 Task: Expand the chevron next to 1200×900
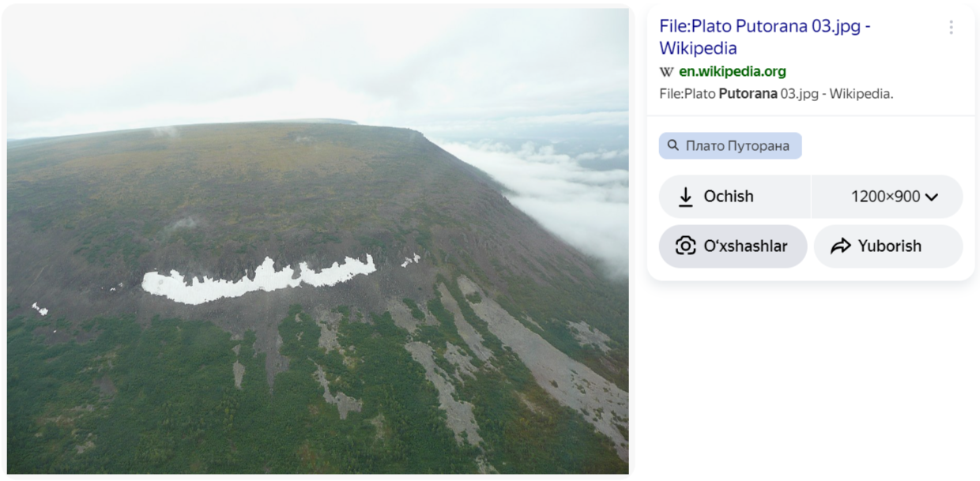pos(932,197)
